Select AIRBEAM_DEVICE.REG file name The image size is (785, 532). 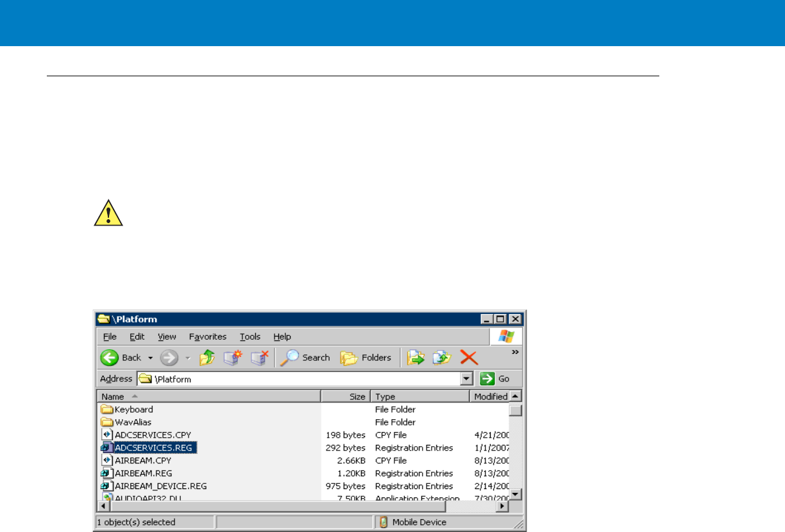160,486
